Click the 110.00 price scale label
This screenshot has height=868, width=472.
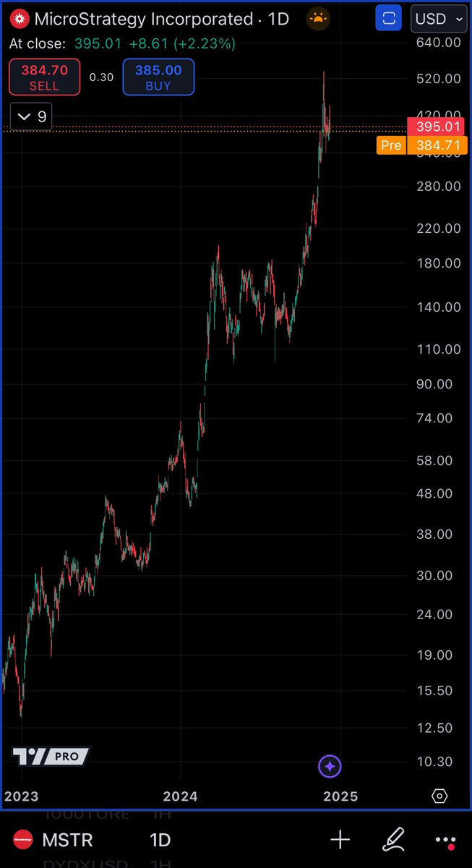tap(439, 349)
